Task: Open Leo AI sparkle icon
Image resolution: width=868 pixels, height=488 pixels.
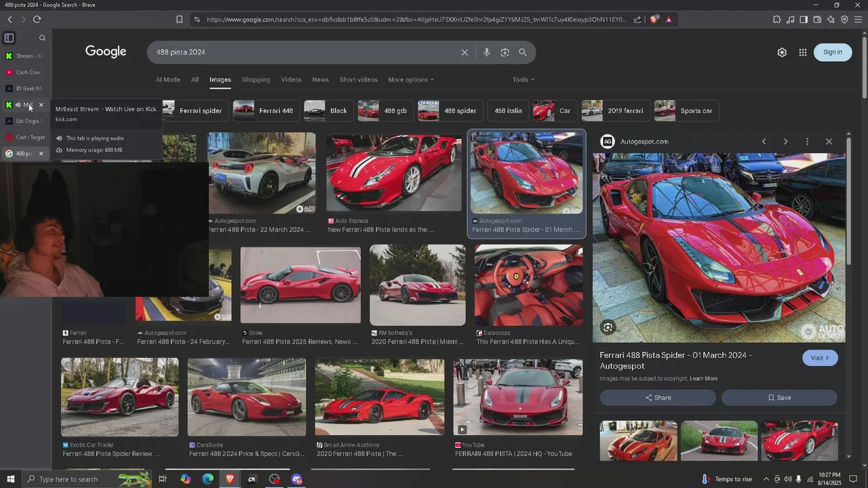Action: 831,20
